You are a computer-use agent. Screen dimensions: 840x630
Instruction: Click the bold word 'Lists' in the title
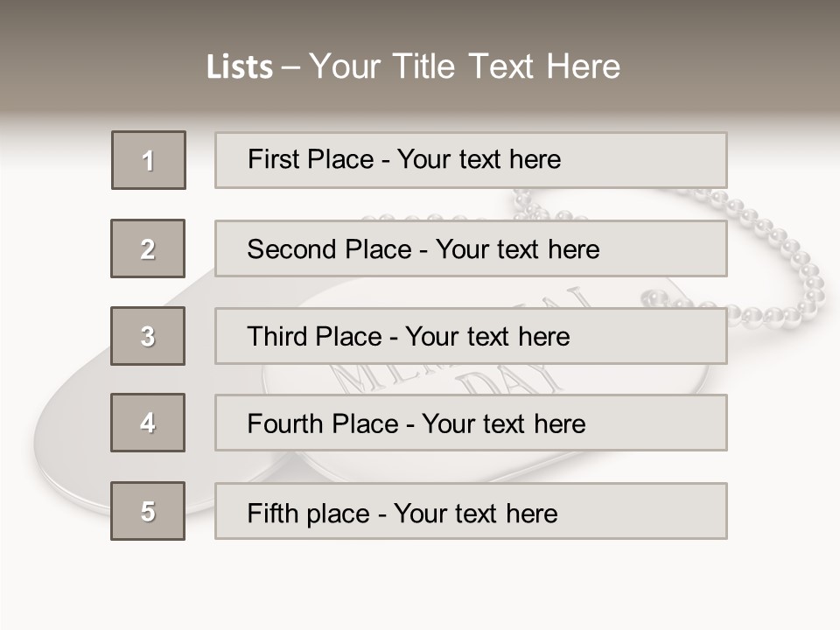[x=239, y=67]
